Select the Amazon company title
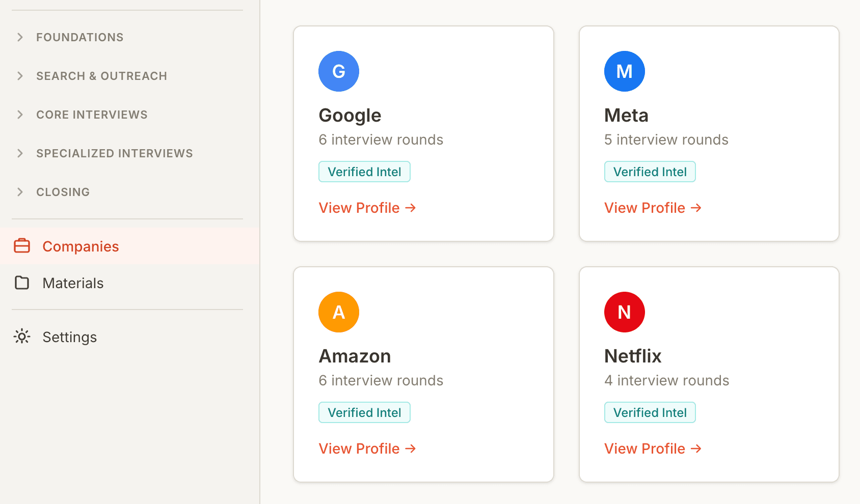Screen dimensions: 860x504 355,356
